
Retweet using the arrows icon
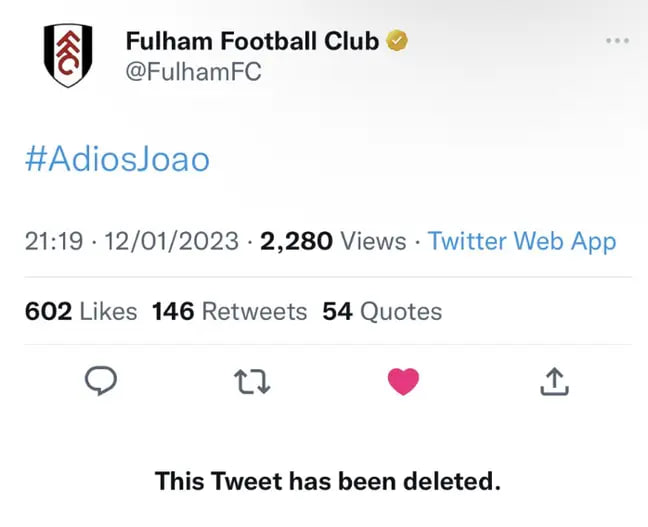[252, 380]
